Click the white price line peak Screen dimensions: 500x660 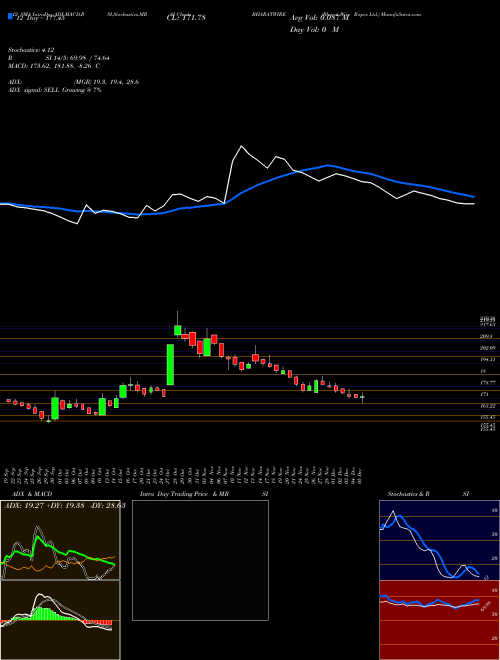(241, 146)
